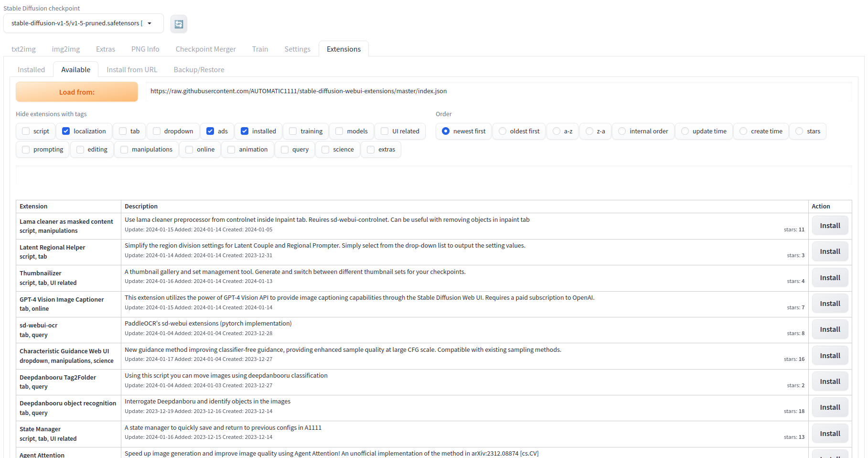Switch to the Installed sub-tab
868x458 pixels.
32,70
